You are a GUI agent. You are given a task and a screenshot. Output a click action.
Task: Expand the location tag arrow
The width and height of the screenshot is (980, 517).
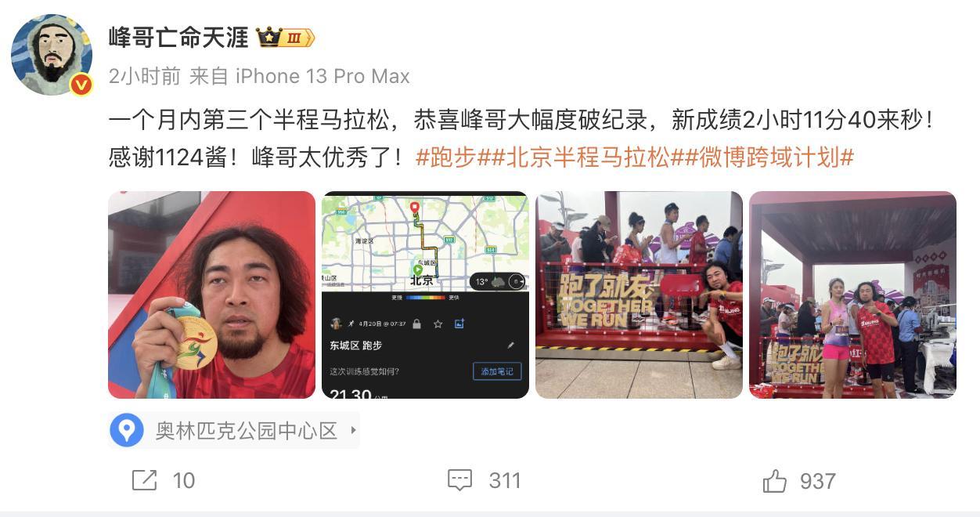[x=353, y=430]
